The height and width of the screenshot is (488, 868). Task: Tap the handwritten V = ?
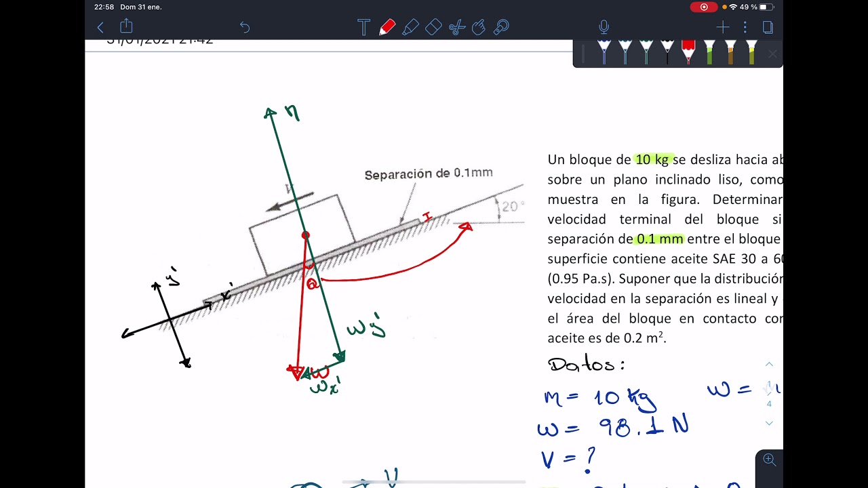(569, 460)
